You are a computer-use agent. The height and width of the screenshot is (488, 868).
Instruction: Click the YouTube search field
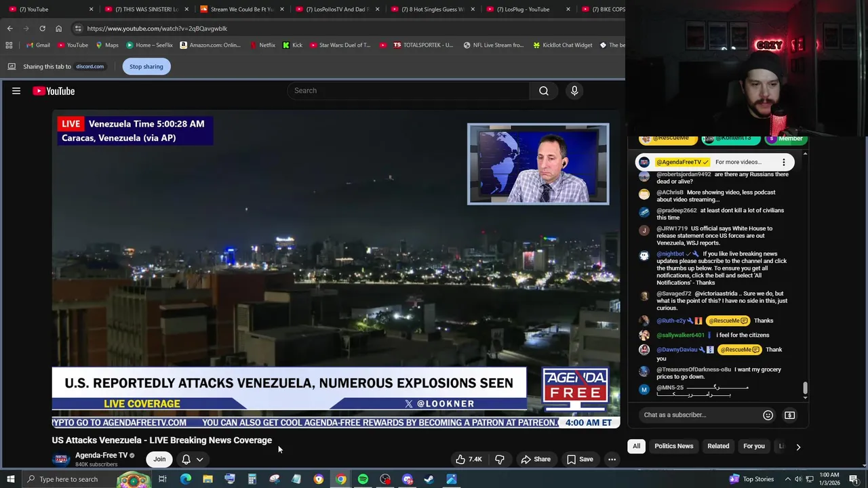point(408,91)
